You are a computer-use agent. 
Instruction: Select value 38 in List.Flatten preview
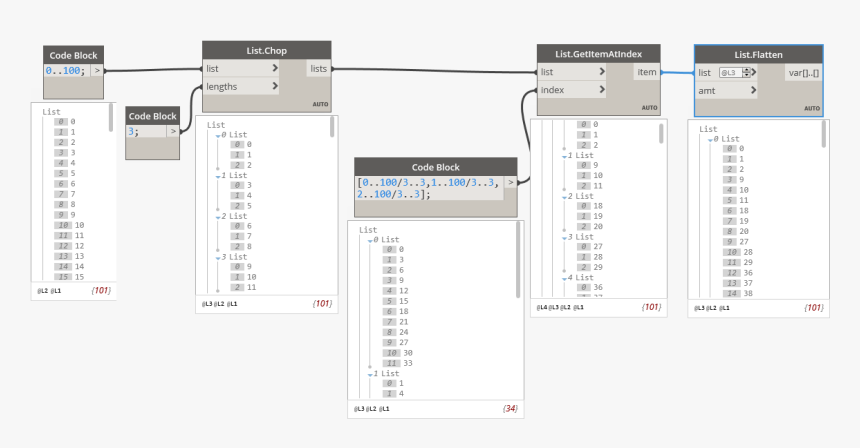coord(748,293)
